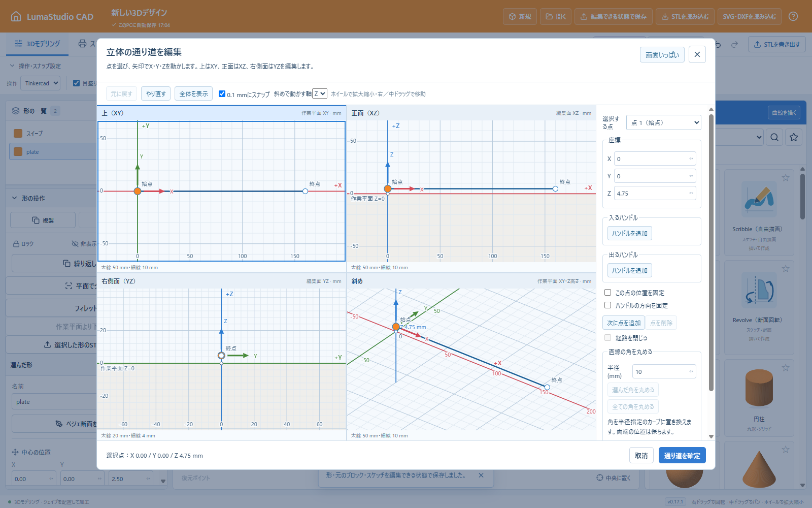
Task: Toggle the 0.1 mm snap checkbox
Action: click(222, 94)
